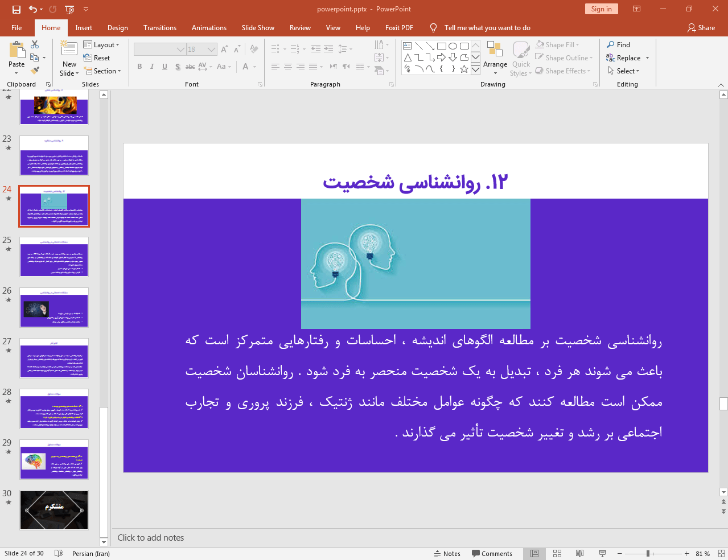Select slide 26 thumbnail

pyautogui.click(x=54, y=307)
